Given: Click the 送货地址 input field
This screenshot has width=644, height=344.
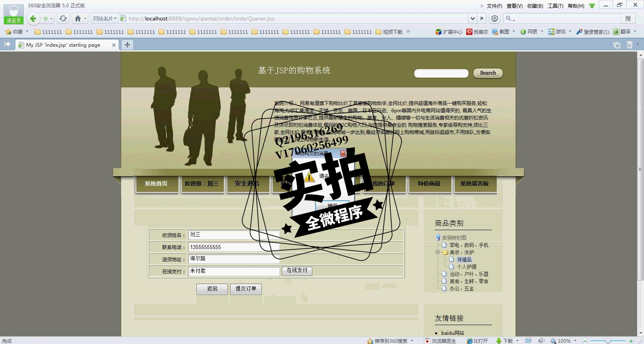Looking at the screenshot, I should click(x=234, y=259).
